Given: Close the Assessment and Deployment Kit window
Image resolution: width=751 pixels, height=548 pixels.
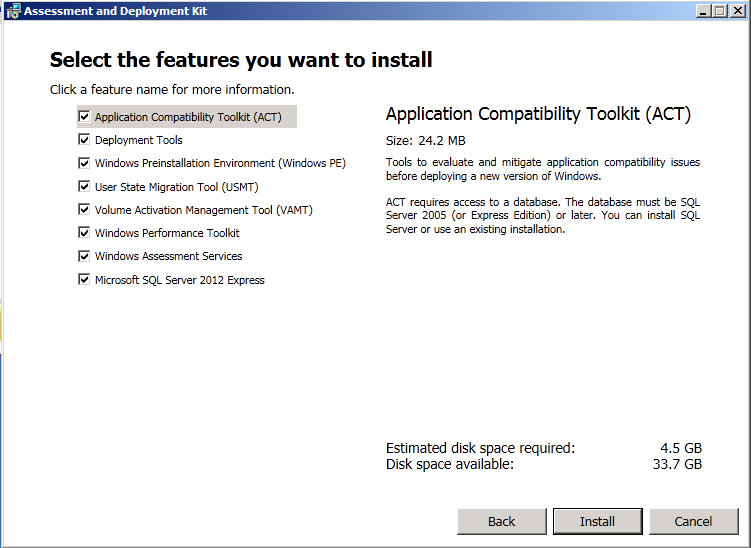Looking at the screenshot, I should click(x=738, y=11).
